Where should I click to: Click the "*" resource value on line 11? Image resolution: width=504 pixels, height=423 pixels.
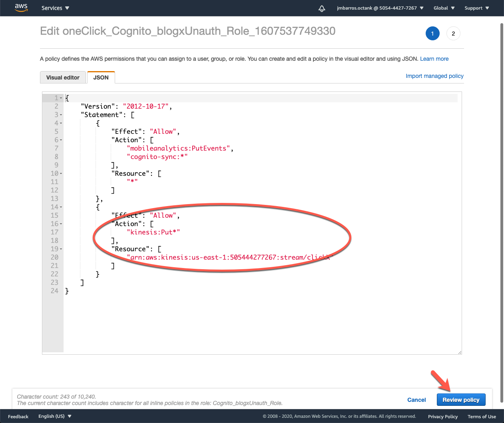[132, 182]
